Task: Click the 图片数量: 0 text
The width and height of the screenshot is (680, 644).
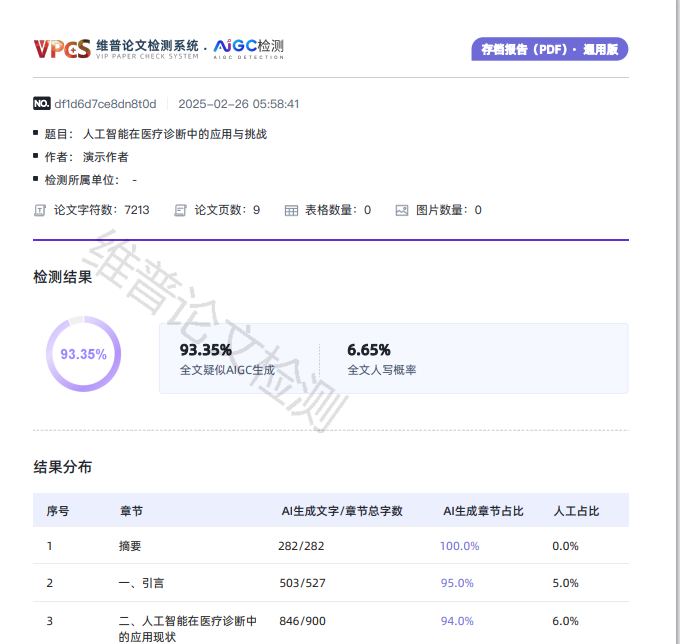Action: (449, 210)
